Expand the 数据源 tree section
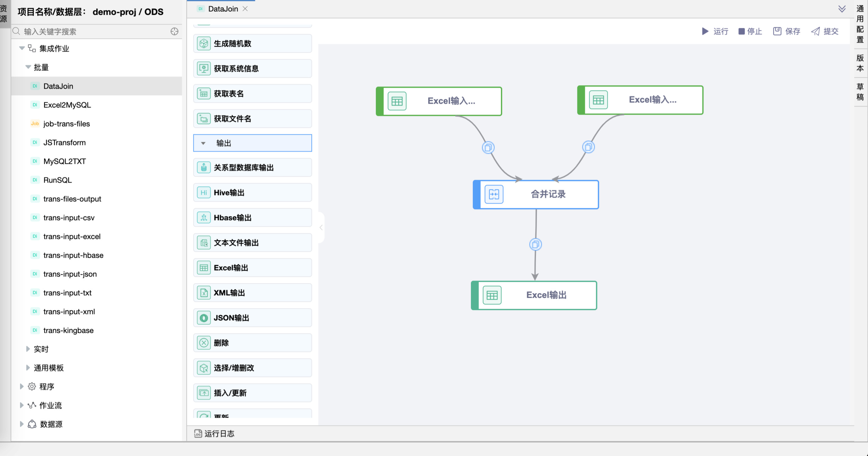Screen dimensions: 868x456 pyautogui.click(x=22, y=424)
